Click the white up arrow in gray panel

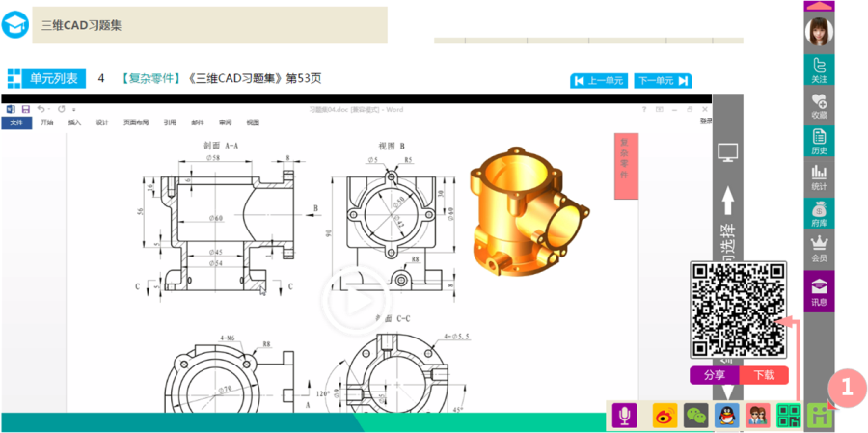pyautogui.click(x=728, y=201)
